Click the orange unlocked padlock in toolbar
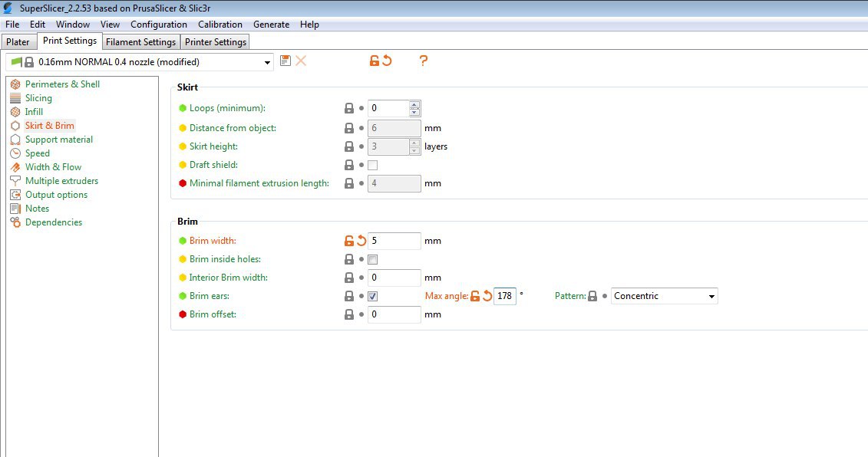This screenshot has width=868, height=457. [x=375, y=61]
